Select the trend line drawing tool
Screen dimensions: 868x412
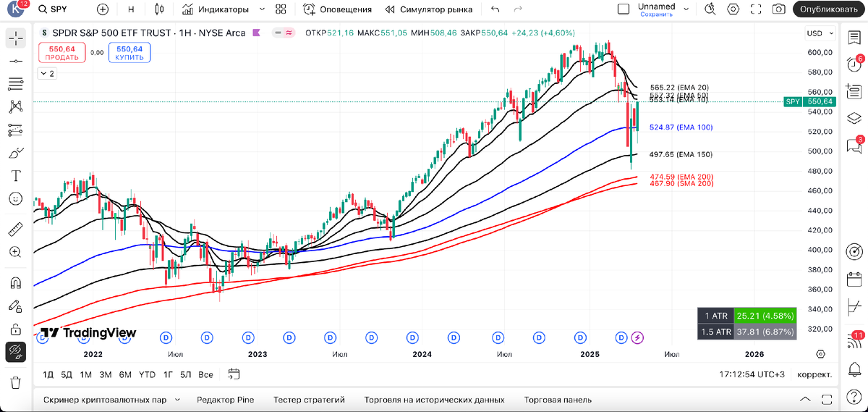click(16, 62)
